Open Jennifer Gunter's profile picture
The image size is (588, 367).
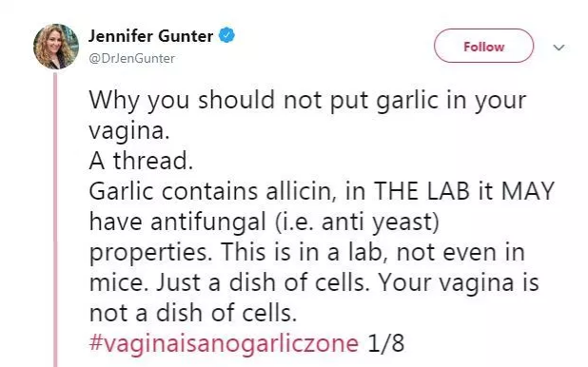click(56, 47)
